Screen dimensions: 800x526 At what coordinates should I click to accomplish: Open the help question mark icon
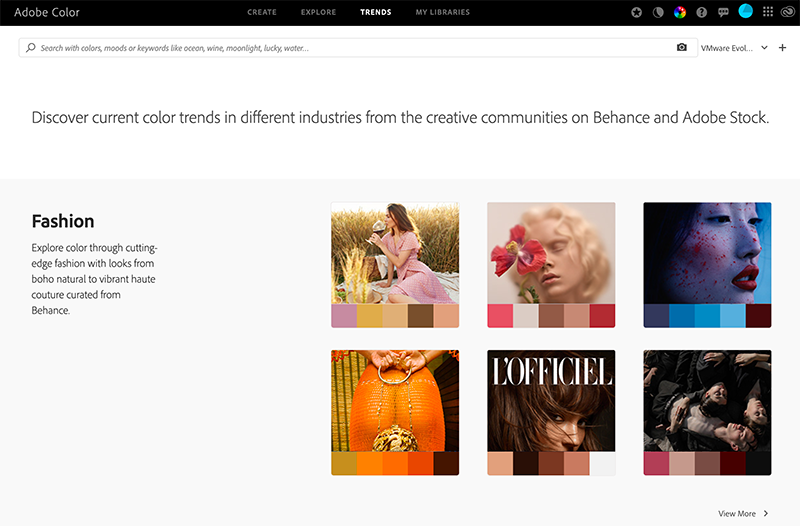(x=701, y=13)
